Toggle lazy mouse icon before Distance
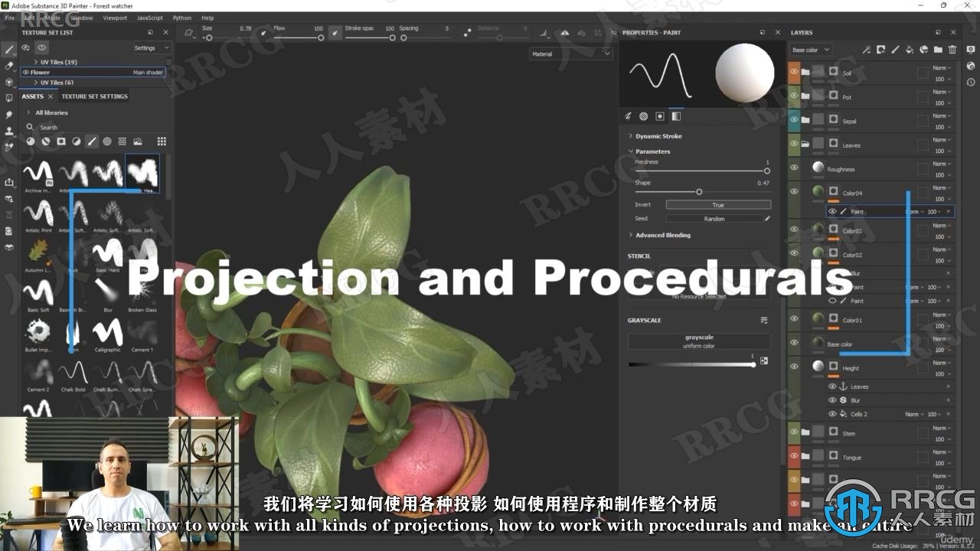 [467, 33]
